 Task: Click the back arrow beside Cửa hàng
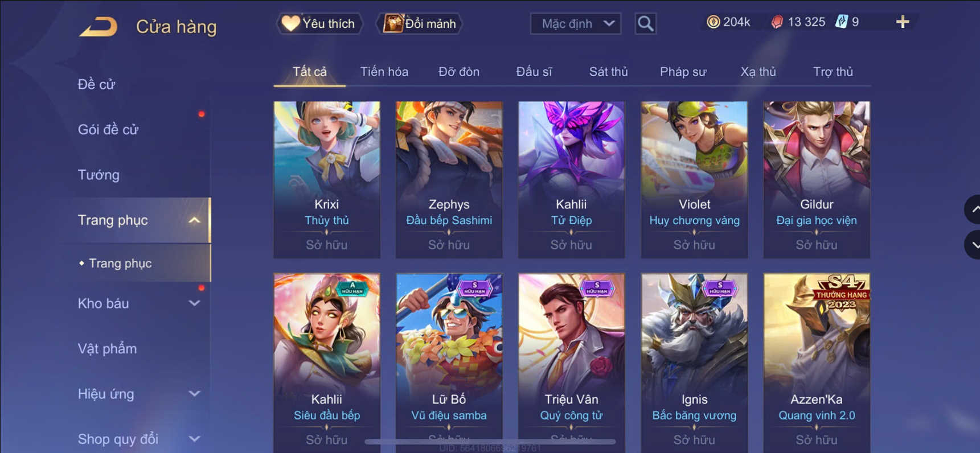pos(98,27)
